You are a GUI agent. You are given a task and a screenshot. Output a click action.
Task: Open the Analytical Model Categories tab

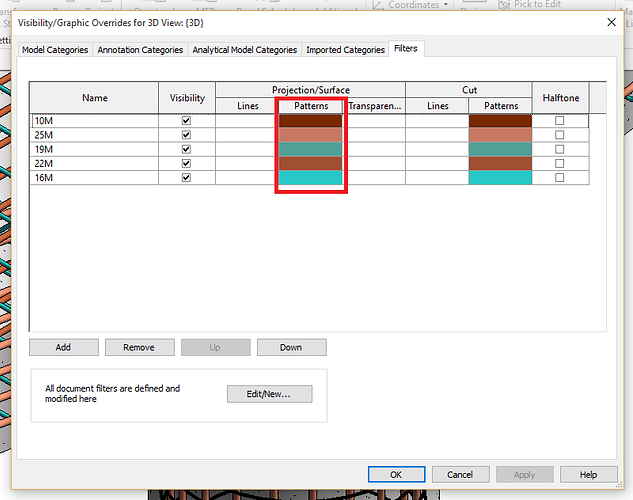coord(245,50)
